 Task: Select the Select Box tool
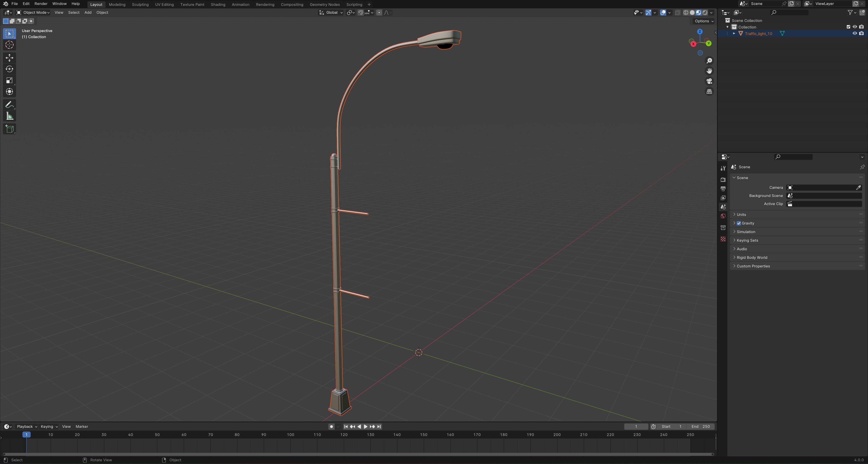coord(9,34)
